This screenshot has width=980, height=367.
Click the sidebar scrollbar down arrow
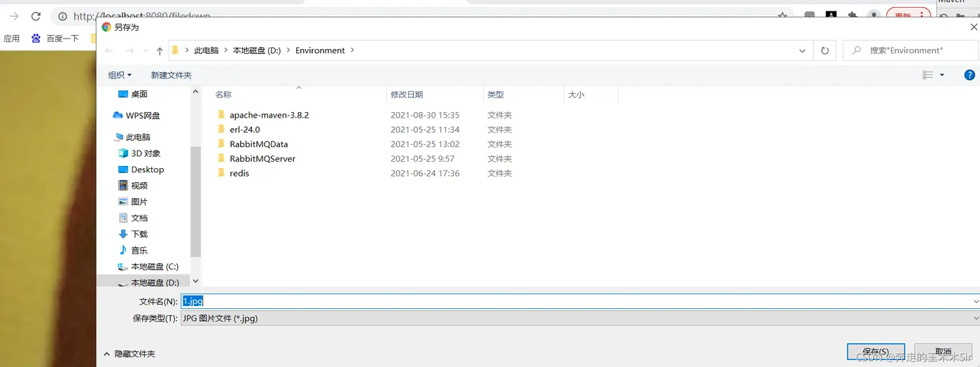(196, 281)
